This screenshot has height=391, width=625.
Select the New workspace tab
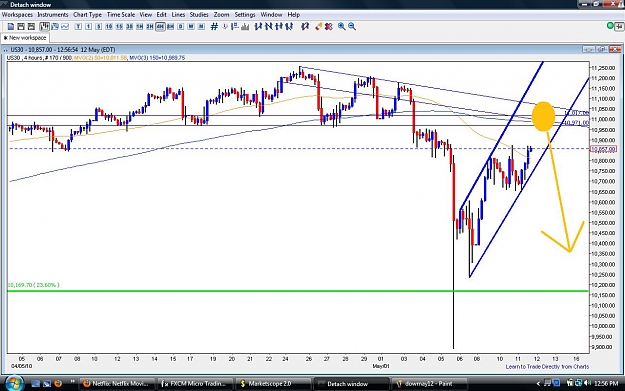point(25,38)
